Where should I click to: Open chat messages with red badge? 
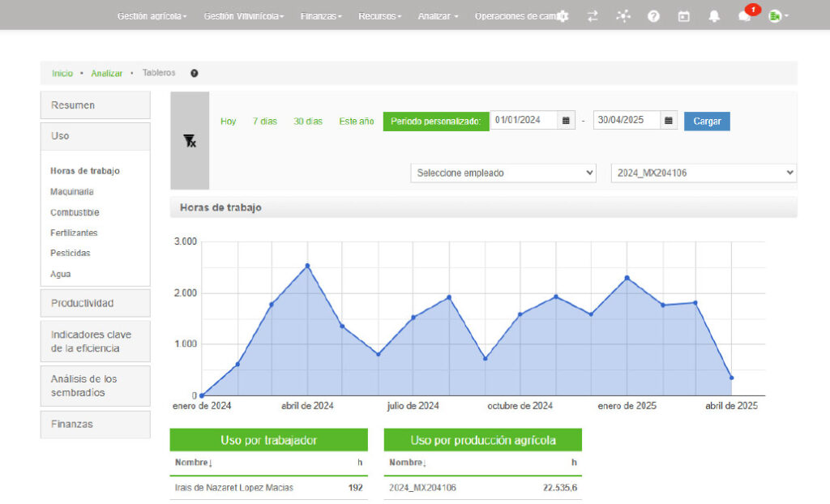point(744,16)
